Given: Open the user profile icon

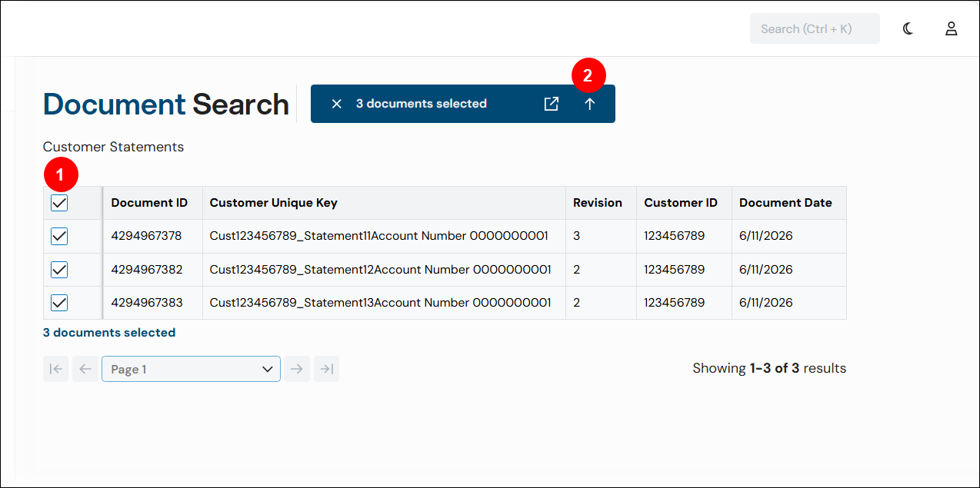Looking at the screenshot, I should (x=952, y=28).
